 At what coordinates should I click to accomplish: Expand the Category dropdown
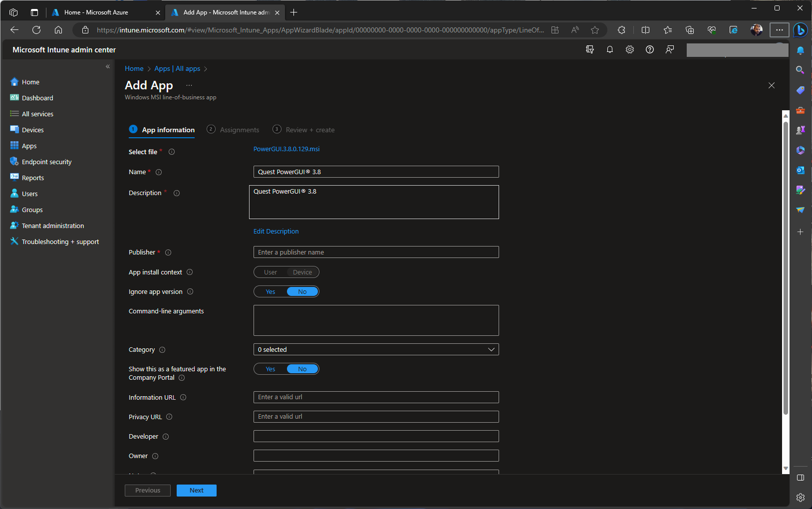pyautogui.click(x=376, y=349)
